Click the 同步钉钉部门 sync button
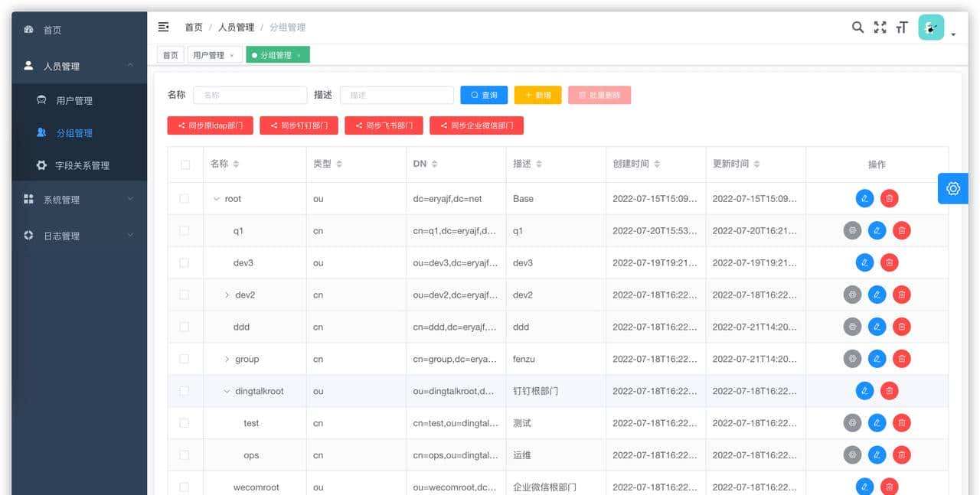The width and height of the screenshot is (980, 495). tap(299, 125)
